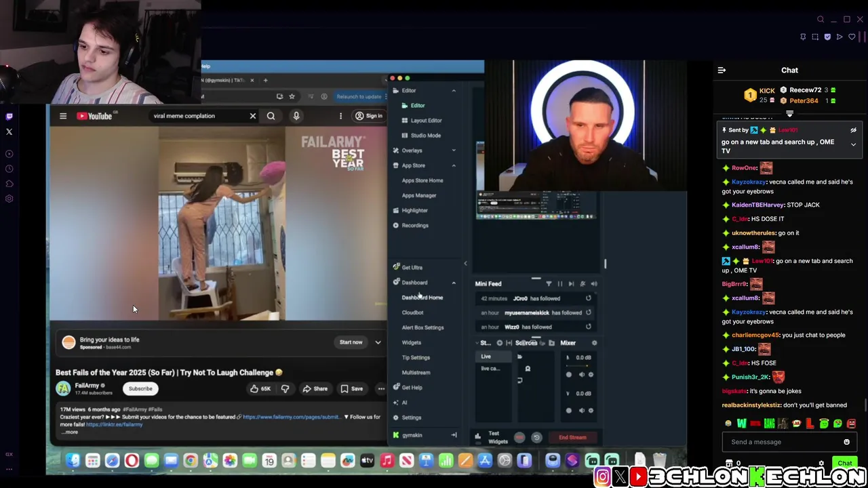This screenshot has height=488, width=868.
Task: Open first mixer channel settings gear
Action: click(x=591, y=374)
